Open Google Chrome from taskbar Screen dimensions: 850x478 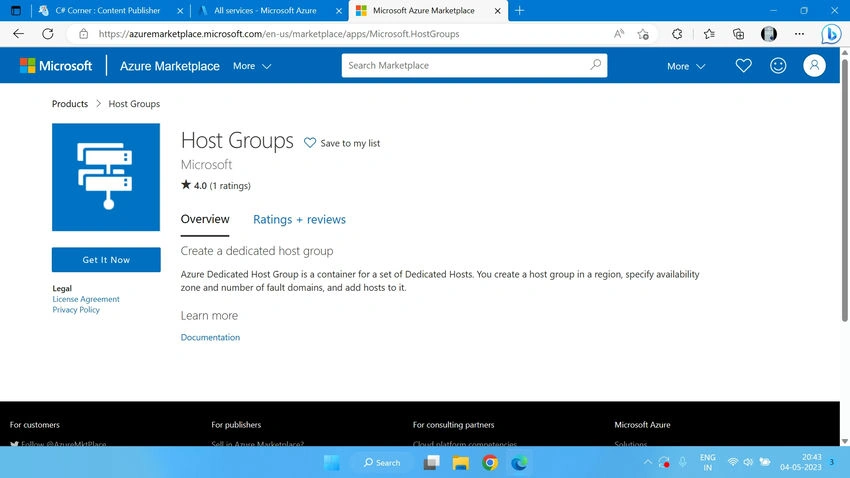(490, 462)
